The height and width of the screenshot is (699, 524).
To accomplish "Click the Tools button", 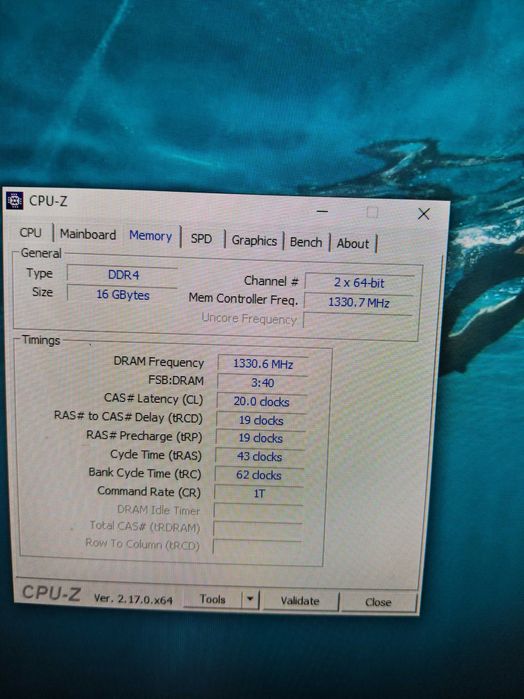I will point(213,599).
